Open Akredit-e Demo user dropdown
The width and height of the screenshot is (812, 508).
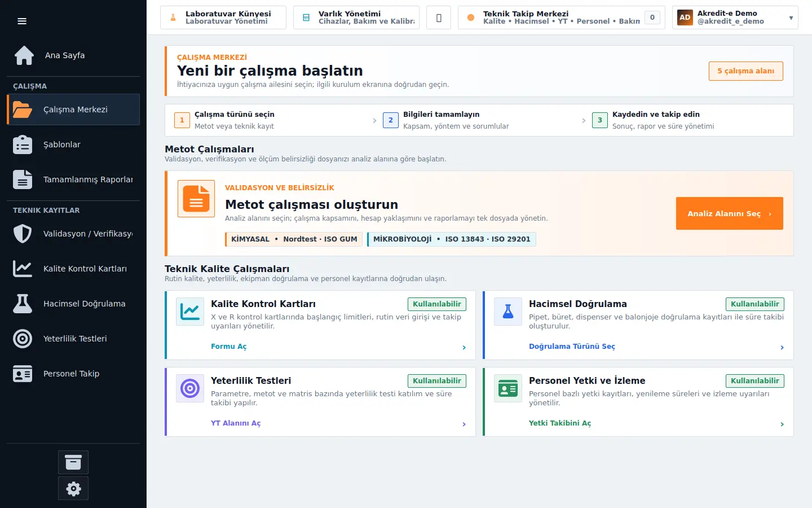click(735, 17)
